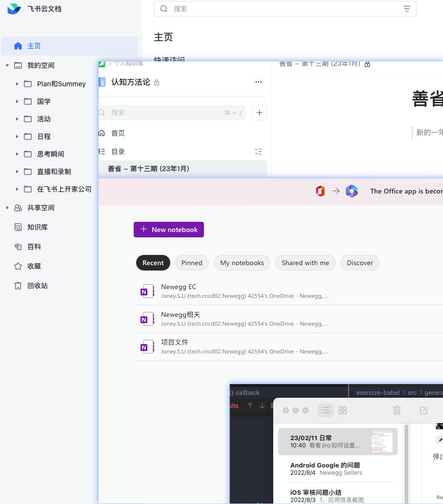Open 目录 in the knowledge base

tap(118, 152)
